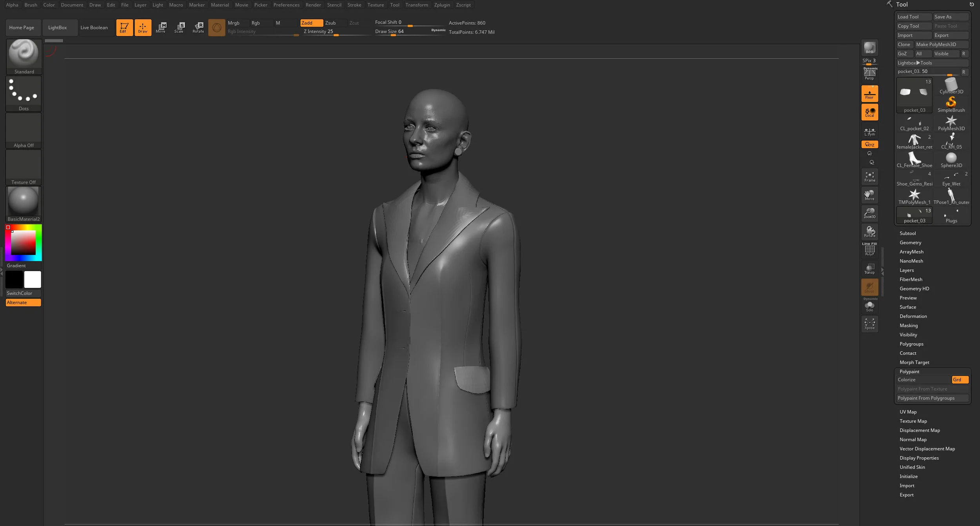Image resolution: width=980 pixels, height=526 pixels.
Task: Select the TMPolyMesh_1 tool
Action: pyautogui.click(x=914, y=197)
